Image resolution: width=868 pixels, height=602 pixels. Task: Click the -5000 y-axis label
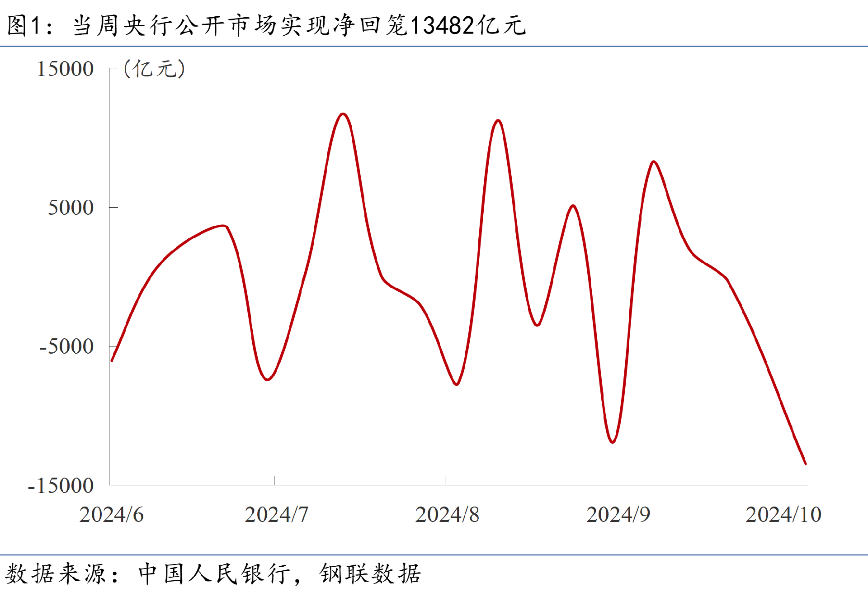[66, 347]
